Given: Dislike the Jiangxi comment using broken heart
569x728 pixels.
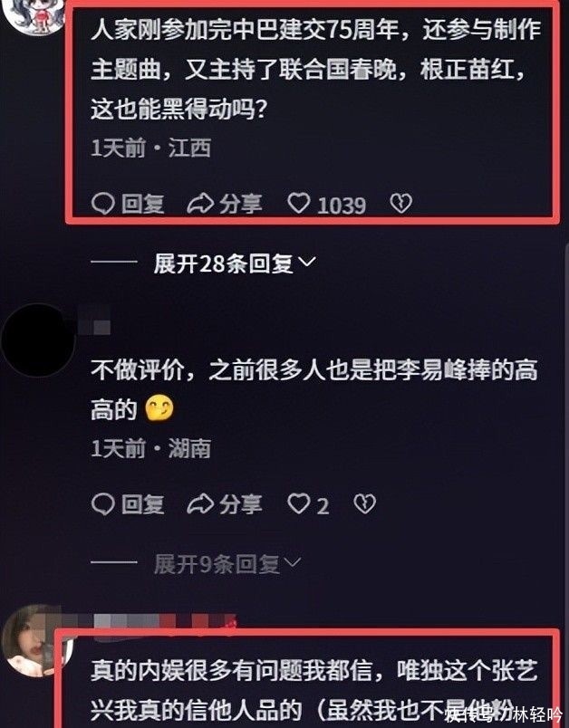Looking at the screenshot, I should tap(400, 204).
